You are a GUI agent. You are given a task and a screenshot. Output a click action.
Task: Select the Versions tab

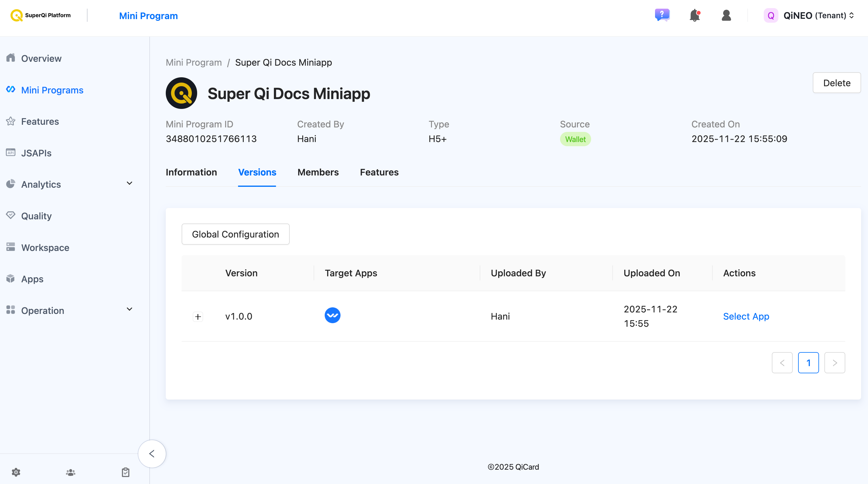pyautogui.click(x=257, y=172)
